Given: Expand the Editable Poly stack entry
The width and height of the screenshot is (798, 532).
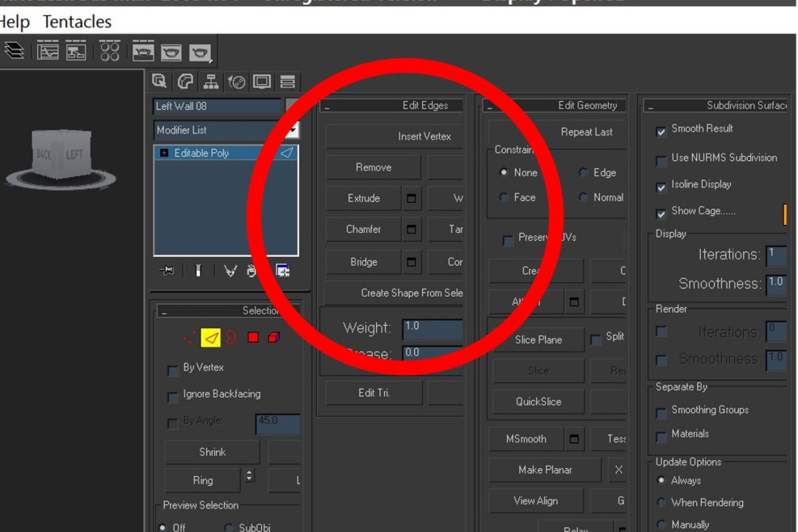Looking at the screenshot, I should (x=164, y=153).
